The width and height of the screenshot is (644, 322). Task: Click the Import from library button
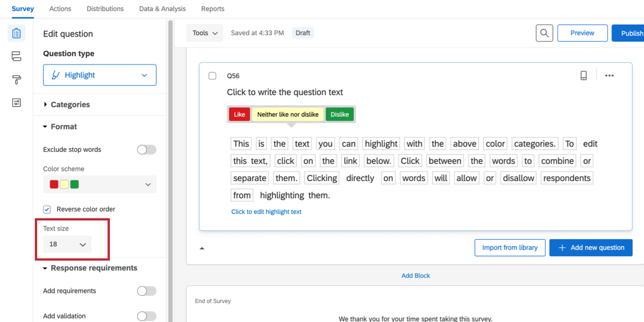click(x=510, y=247)
